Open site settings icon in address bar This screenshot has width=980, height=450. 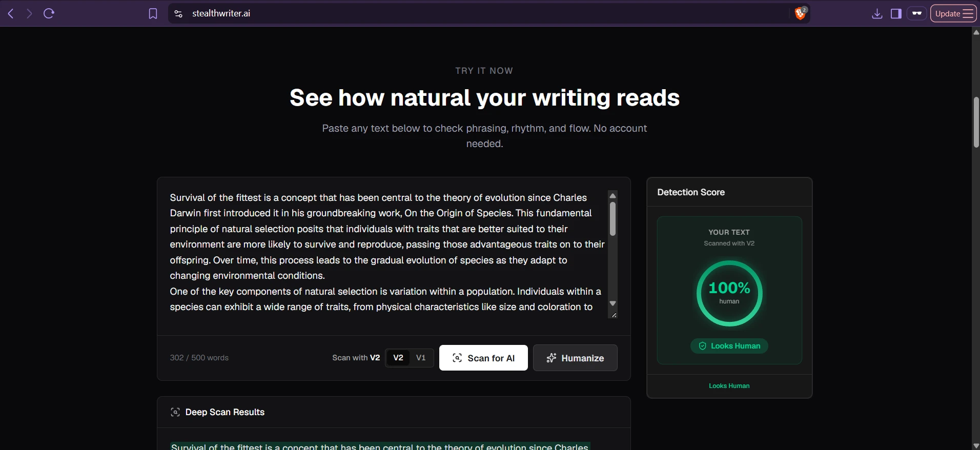coord(178,14)
